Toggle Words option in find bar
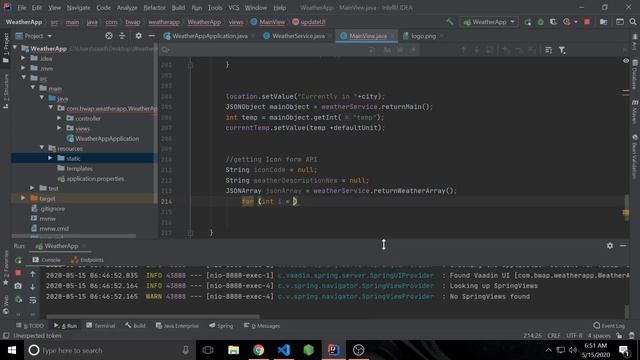Screen dimensions: 640x360 (400, 50)
